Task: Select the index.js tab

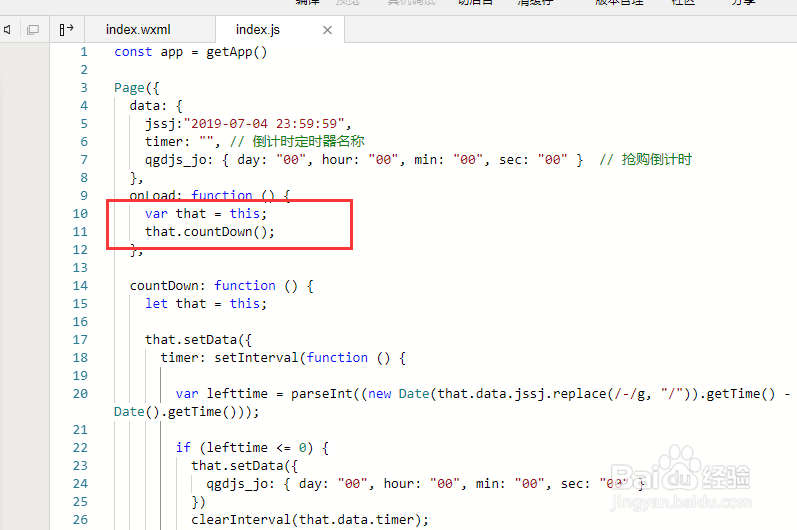Action: pyautogui.click(x=258, y=29)
